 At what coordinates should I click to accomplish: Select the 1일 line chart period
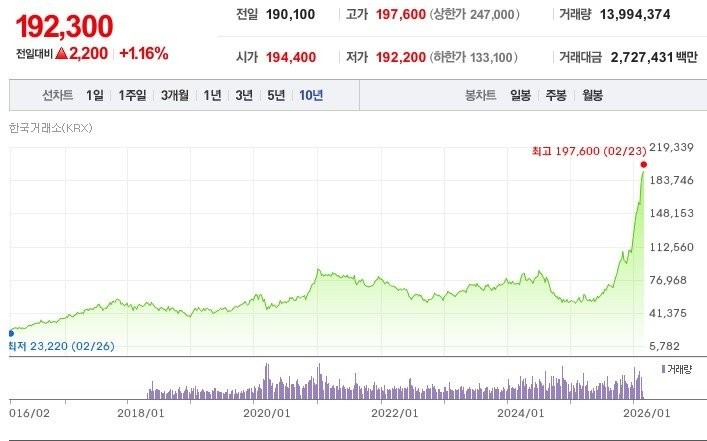pos(94,96)
